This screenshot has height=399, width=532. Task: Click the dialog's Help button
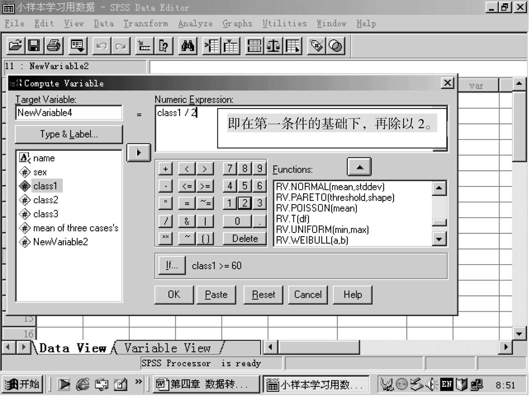point(353,295)
